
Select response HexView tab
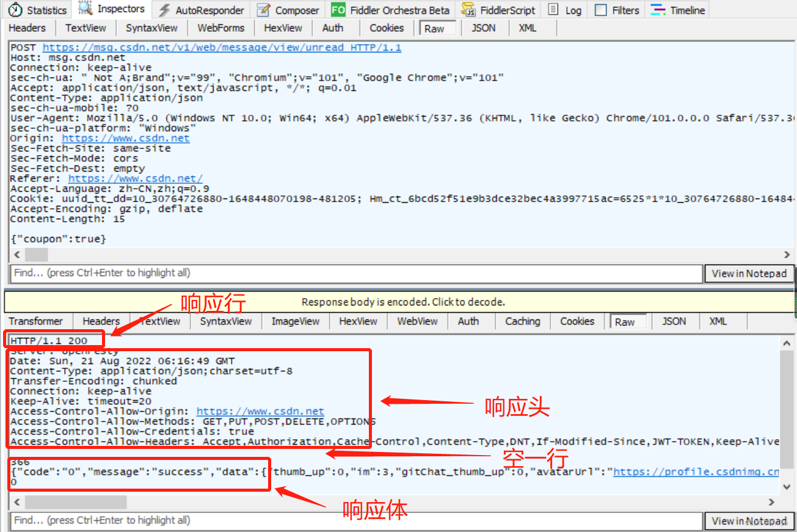(358, 321)
